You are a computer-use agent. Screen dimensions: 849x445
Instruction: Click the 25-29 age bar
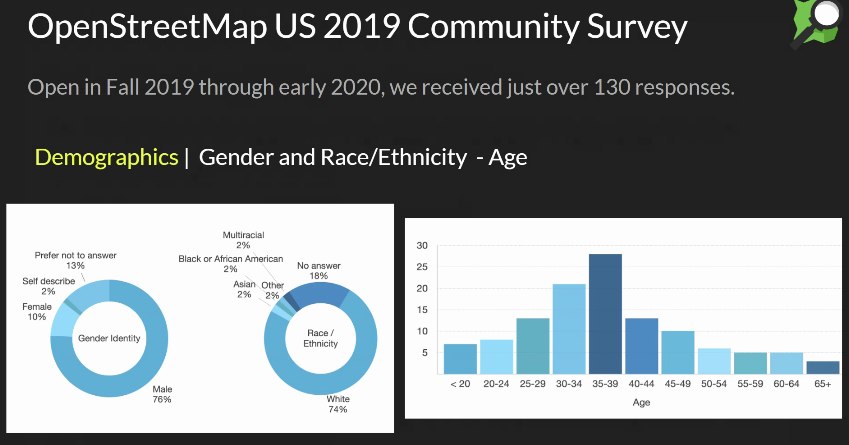533,346
